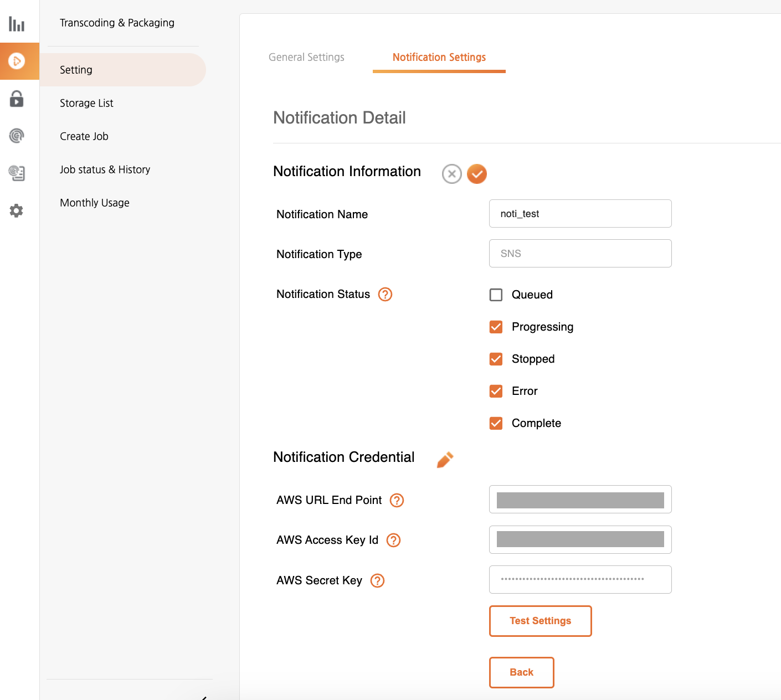The width and height of the screenshot is (781, 700).
Task: Click the gear settings sidebar icon
Action: click(x=17, y=210)
